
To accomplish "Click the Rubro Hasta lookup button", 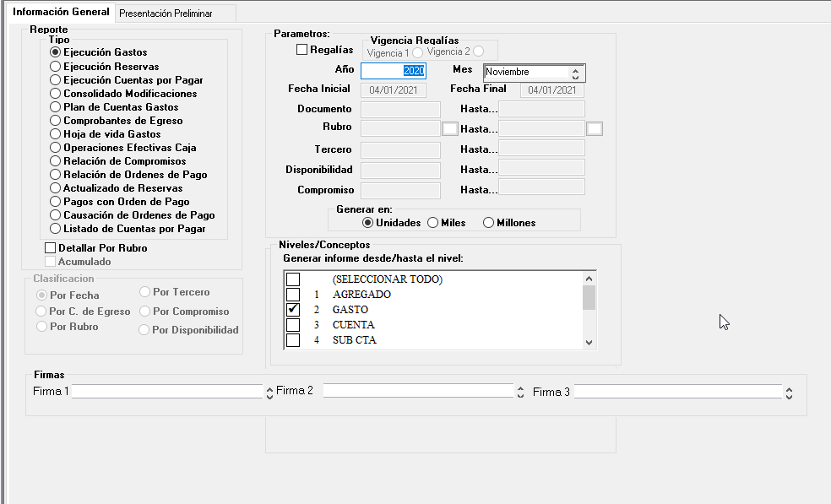I will (595, 128).
